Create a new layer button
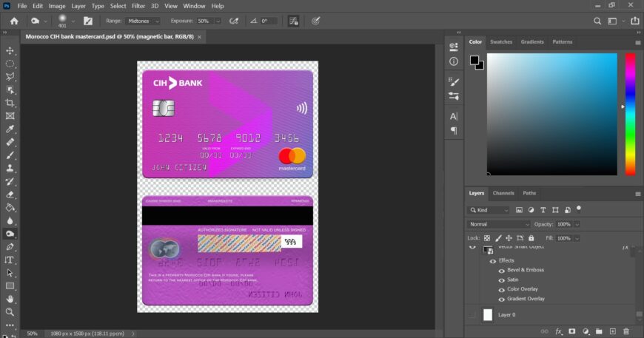 point(612,331)
